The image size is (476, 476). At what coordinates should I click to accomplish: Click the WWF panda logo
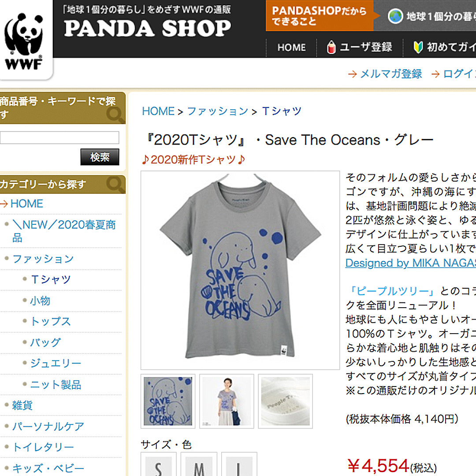(24, 41)
